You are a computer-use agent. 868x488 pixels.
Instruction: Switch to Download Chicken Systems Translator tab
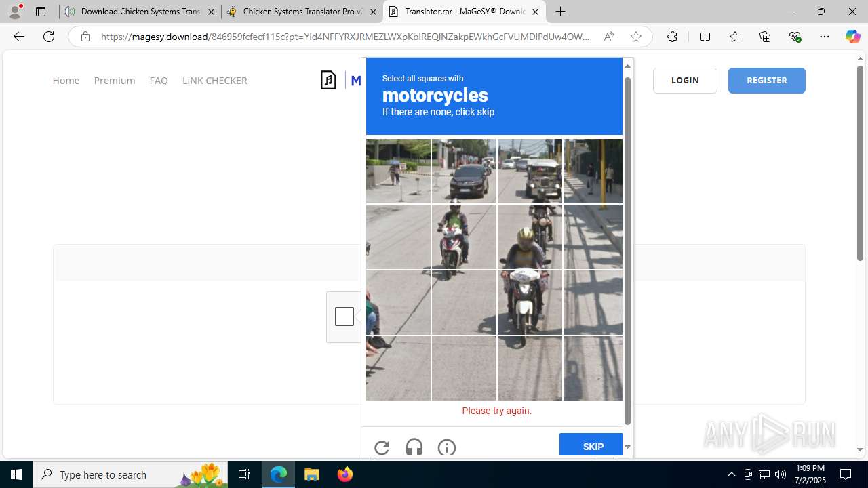140,12
